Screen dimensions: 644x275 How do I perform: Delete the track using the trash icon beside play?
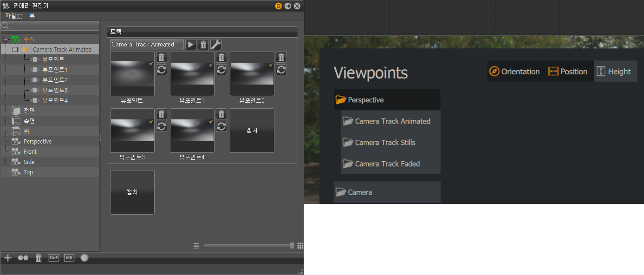(203, 45)
